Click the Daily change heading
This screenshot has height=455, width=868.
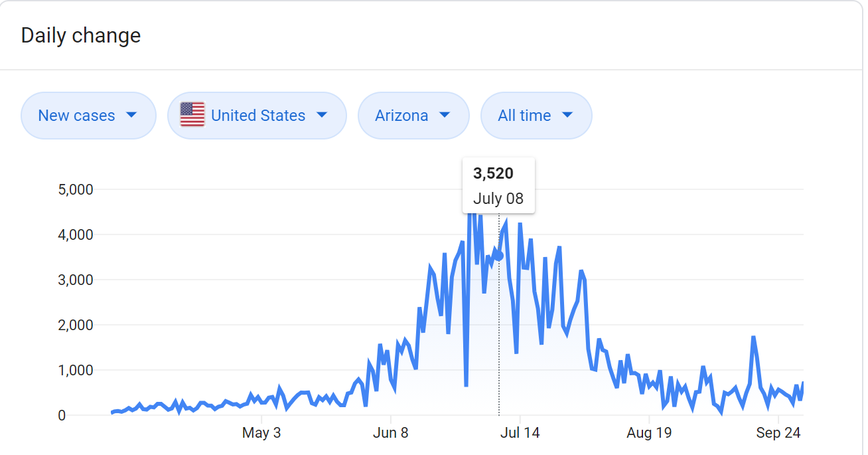pyautogui.click(x=81, y=35)
